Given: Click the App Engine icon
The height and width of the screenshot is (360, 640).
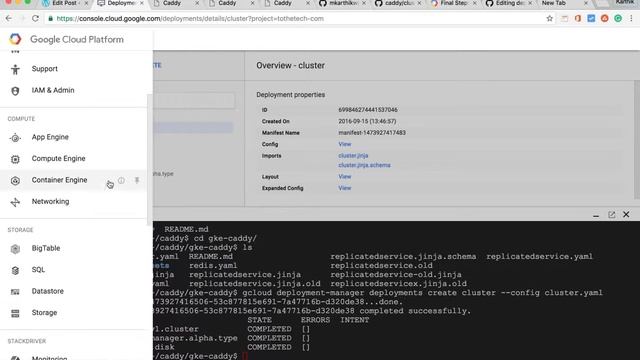Looking at the screenshot, I should pos(15,138).
